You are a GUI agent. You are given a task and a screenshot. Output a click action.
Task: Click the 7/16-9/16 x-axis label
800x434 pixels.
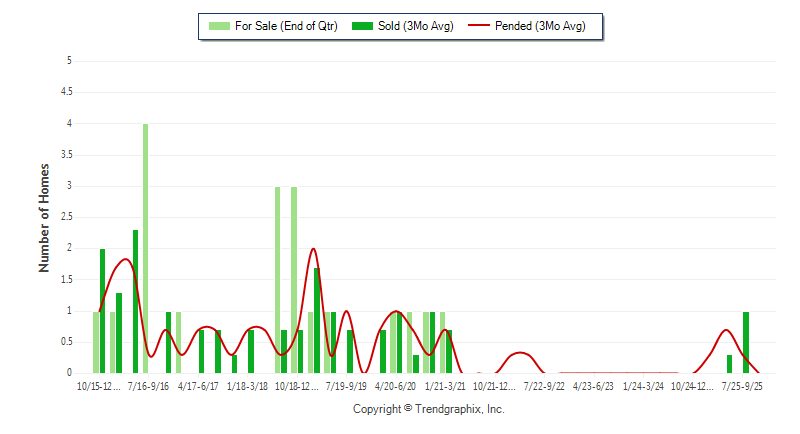[148, 385]
